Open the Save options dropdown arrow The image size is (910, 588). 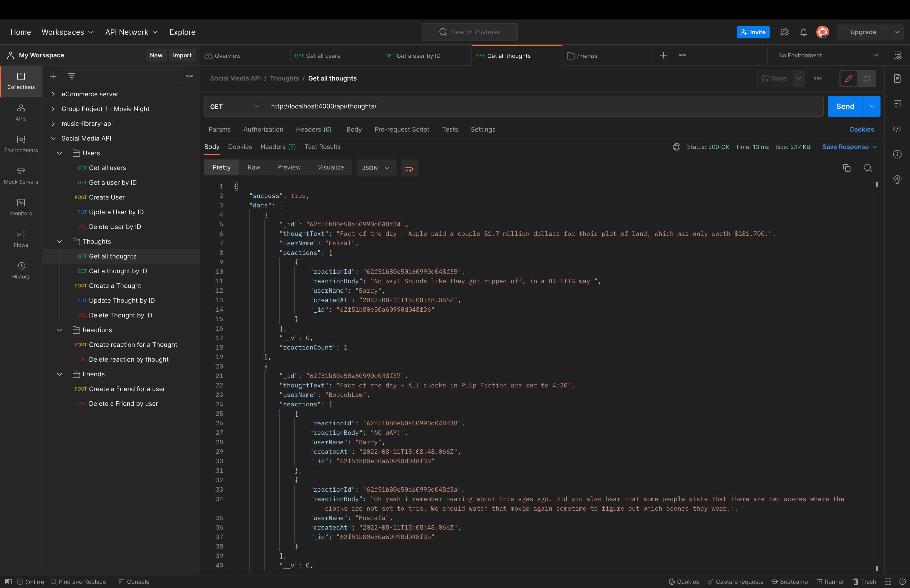(799, 78)
